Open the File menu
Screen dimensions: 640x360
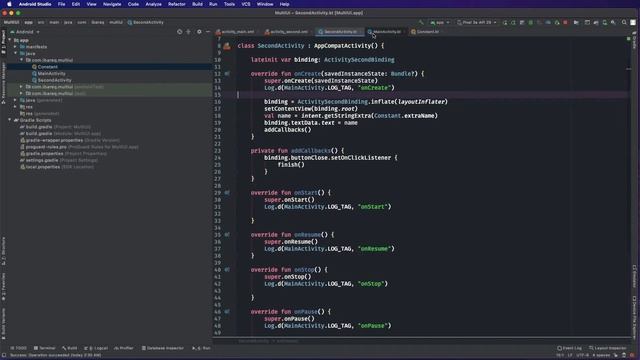(x=61, y=4)
